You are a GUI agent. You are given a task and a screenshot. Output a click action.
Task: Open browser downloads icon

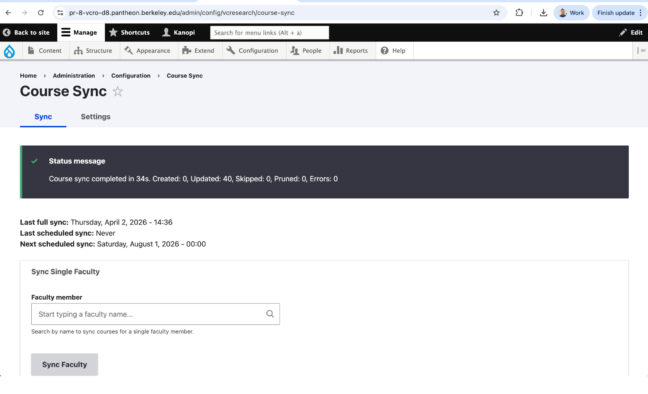tap(543, 13)
